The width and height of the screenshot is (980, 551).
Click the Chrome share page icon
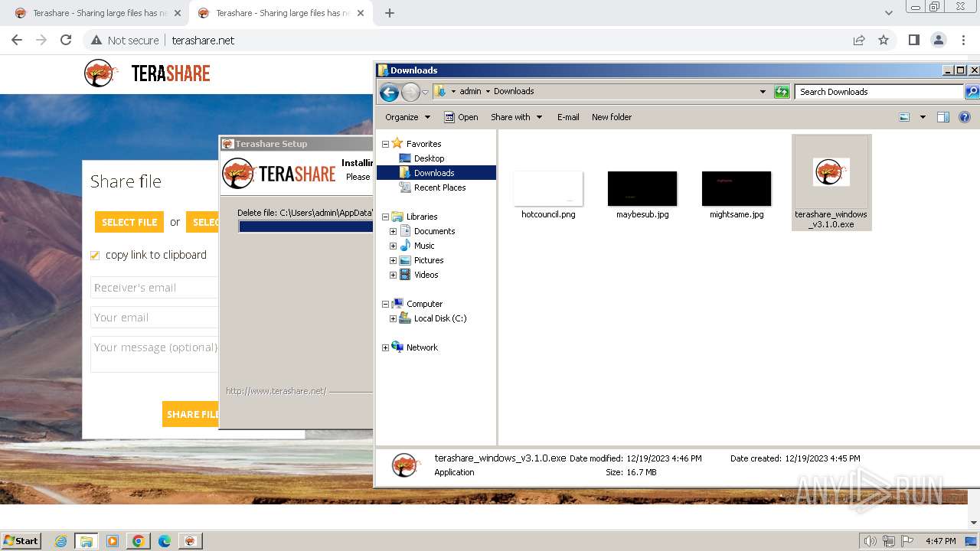(859, 40)
